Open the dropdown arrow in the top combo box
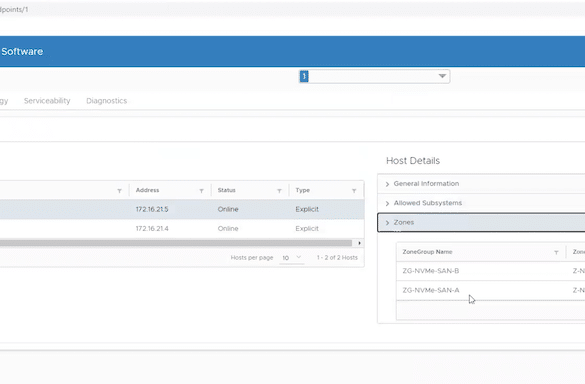This screenshot has width=585, height=384. 442,76
